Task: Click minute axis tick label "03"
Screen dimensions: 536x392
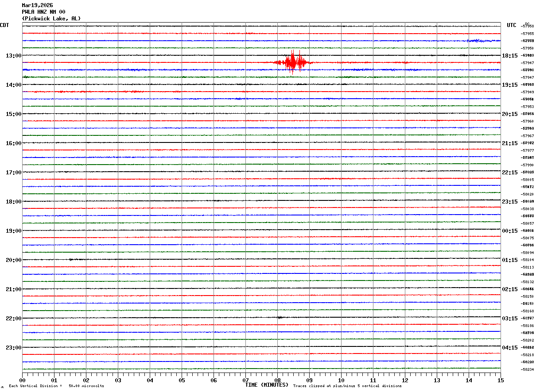Action: 118,380
